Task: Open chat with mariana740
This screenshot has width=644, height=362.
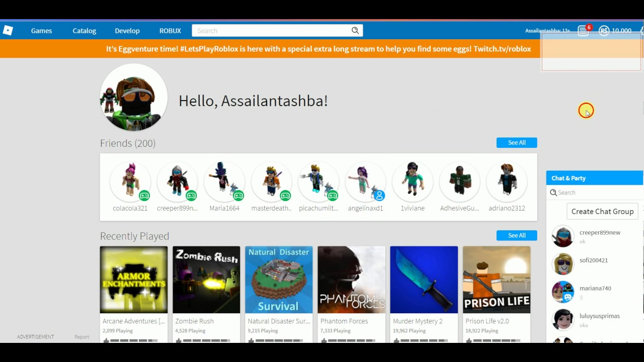Action: [595, 292]
